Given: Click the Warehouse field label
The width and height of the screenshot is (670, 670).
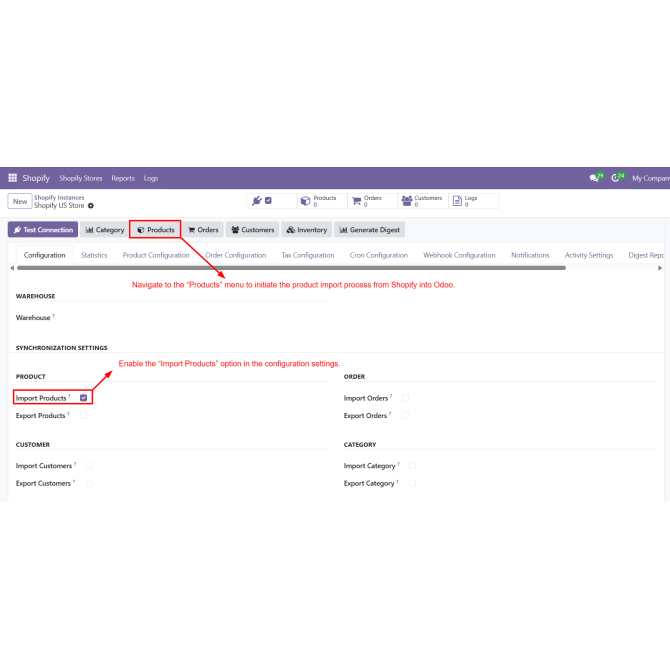Looking at the screenshot, I should tap(33, 318).
